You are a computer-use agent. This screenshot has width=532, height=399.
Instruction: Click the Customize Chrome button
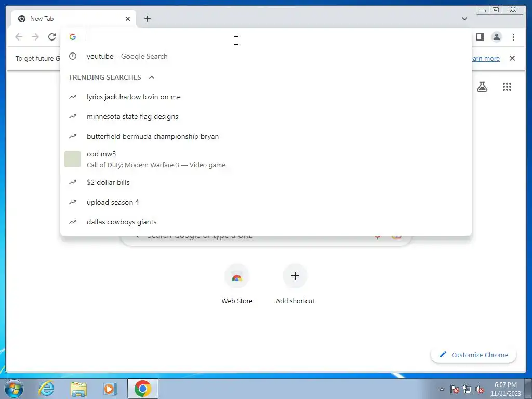coord(474,355)
